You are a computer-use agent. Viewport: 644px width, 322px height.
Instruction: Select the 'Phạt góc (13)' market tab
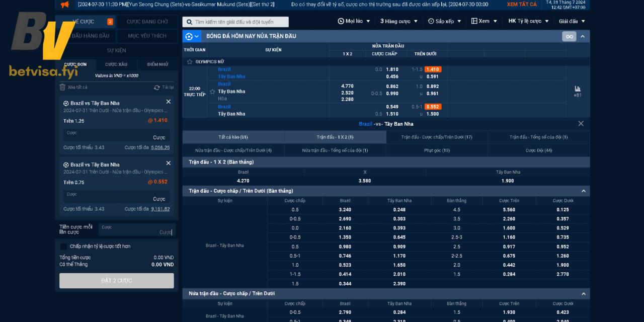(437, 150)
